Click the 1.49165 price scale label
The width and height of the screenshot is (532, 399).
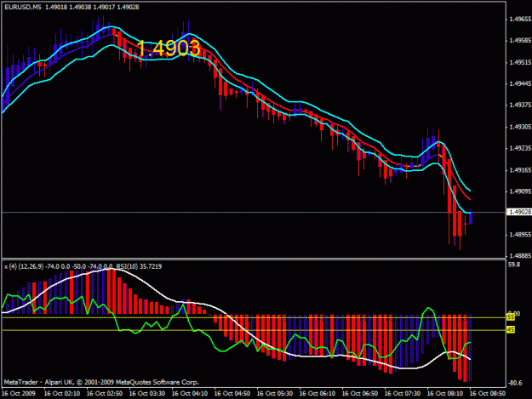pyautogui.click(x=520, y=170)
